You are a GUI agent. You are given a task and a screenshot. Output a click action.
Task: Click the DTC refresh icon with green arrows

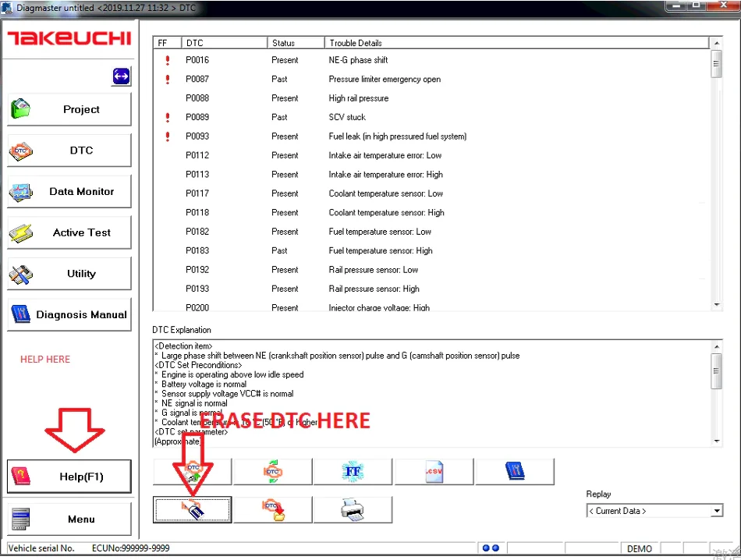click(273, 472)
